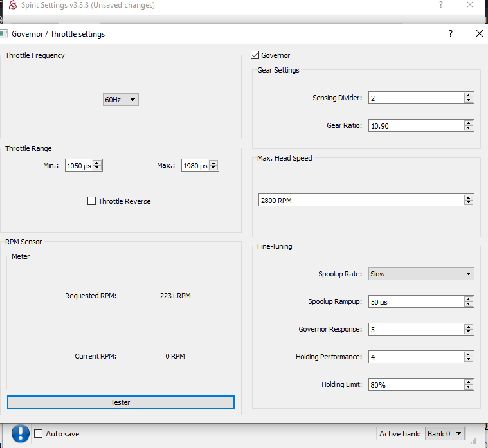Expand the Spoolup Rate dropdown
Screen dimensions: 488x448
421,274
